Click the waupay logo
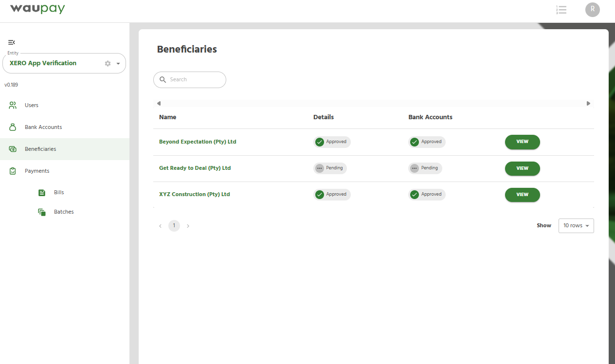The width and height of the screenshot is (615, 364). tap(37, 8)
